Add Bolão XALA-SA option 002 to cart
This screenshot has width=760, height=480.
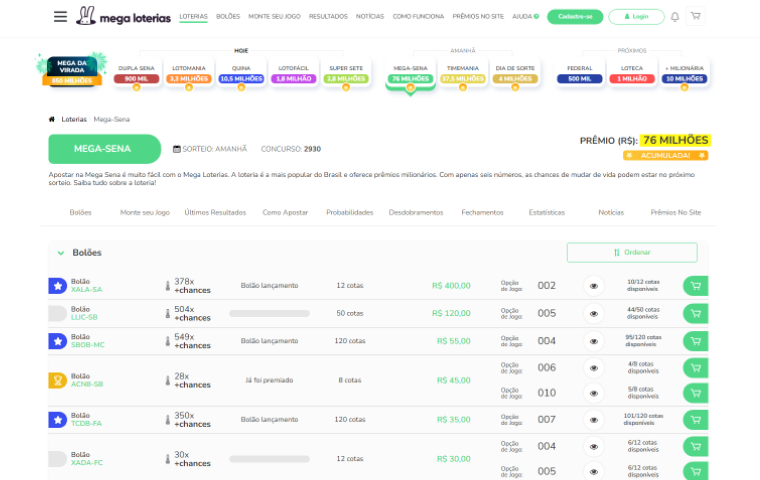click(694, 286)
